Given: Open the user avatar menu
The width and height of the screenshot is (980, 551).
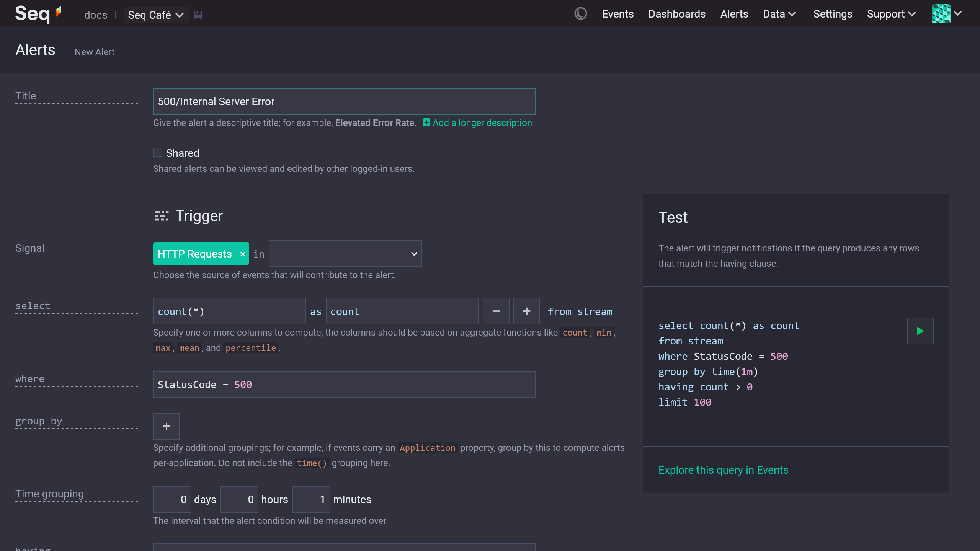Looking at the screenshot, I should point(941,14).
